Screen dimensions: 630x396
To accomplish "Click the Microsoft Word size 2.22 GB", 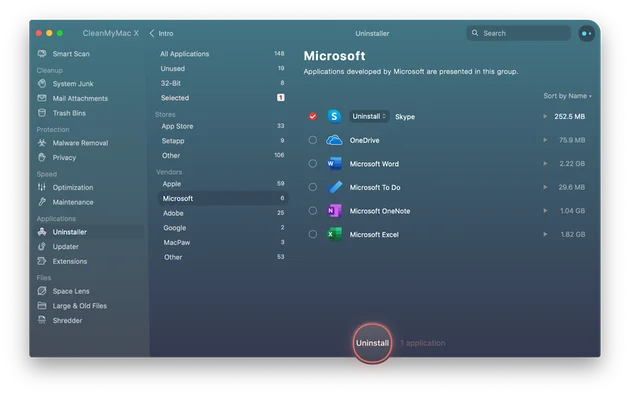I will [x=572, y=163].
